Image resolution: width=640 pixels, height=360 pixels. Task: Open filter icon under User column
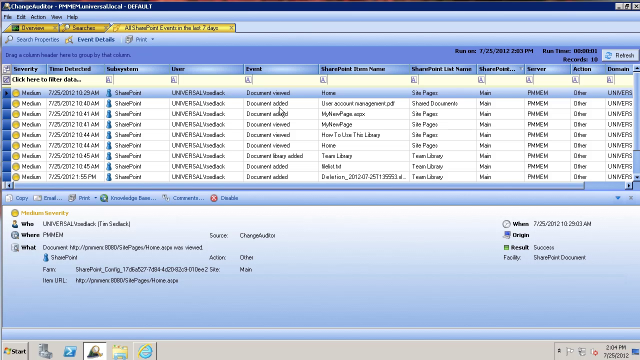[174, 80]
